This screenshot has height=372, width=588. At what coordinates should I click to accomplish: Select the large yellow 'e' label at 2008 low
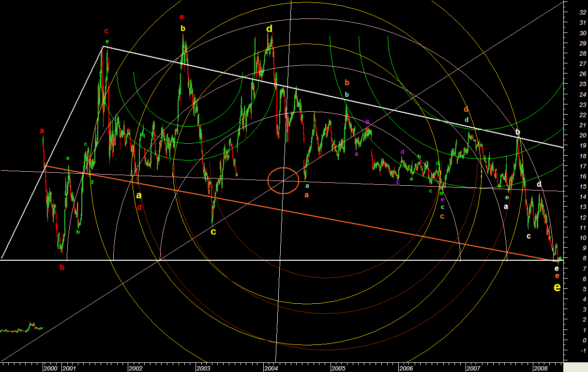click(557, 287)
